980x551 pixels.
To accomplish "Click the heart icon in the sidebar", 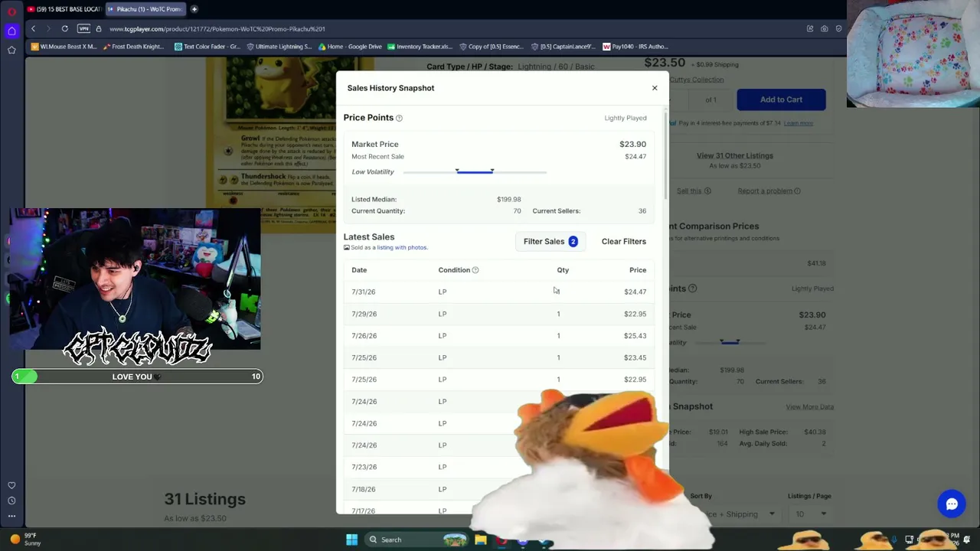I will pyautogui.click(x=11, y=485).
